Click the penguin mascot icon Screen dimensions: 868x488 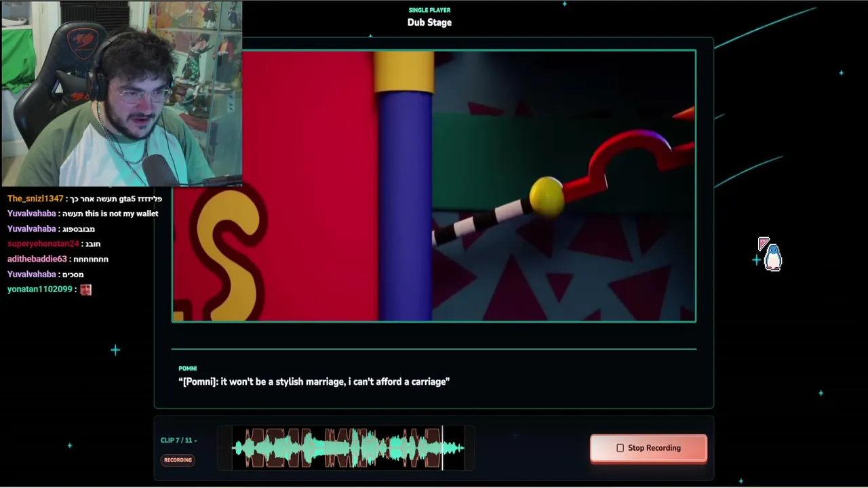coord(772,258)
